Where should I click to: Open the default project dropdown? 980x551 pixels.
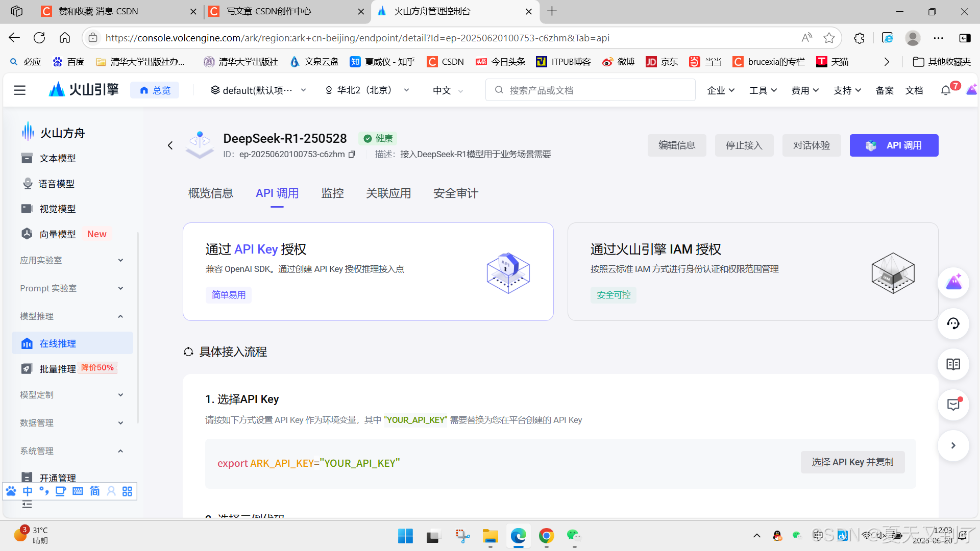point(258,90)
